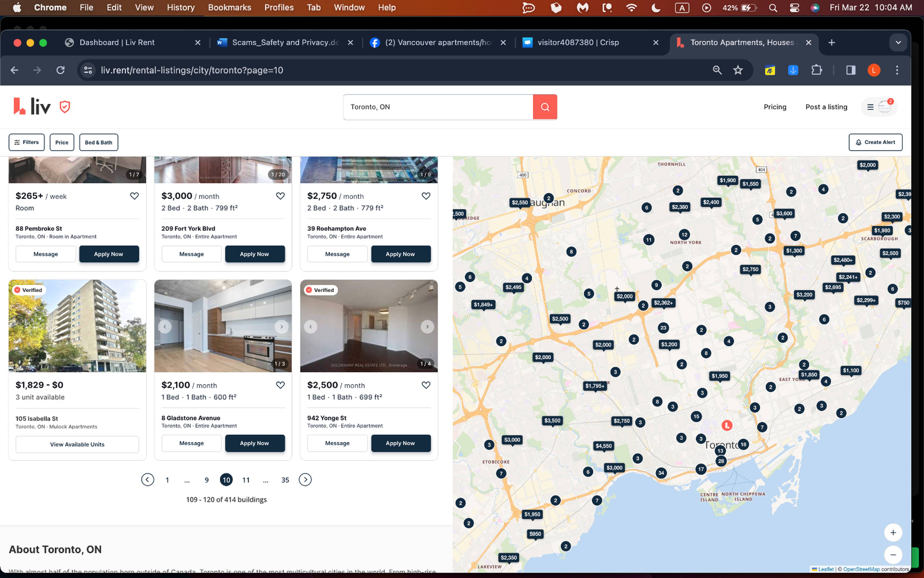The height and width of the screenshot is (578, 924).
Task: Favorite the 942 Yonge St listing
Action: (x=426, y=385)
